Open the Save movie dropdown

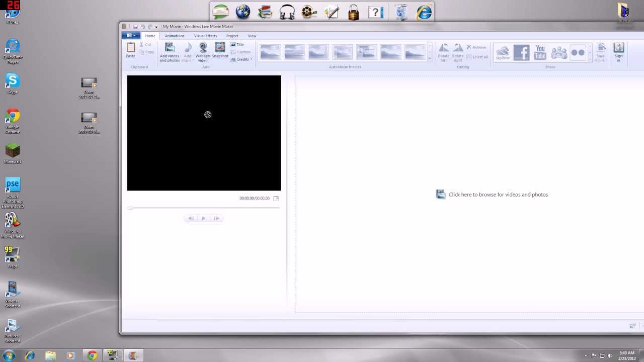pos(601,52)
